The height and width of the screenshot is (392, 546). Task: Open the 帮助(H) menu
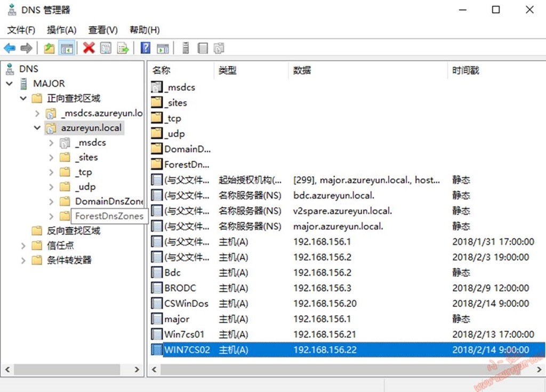point(144,30)
